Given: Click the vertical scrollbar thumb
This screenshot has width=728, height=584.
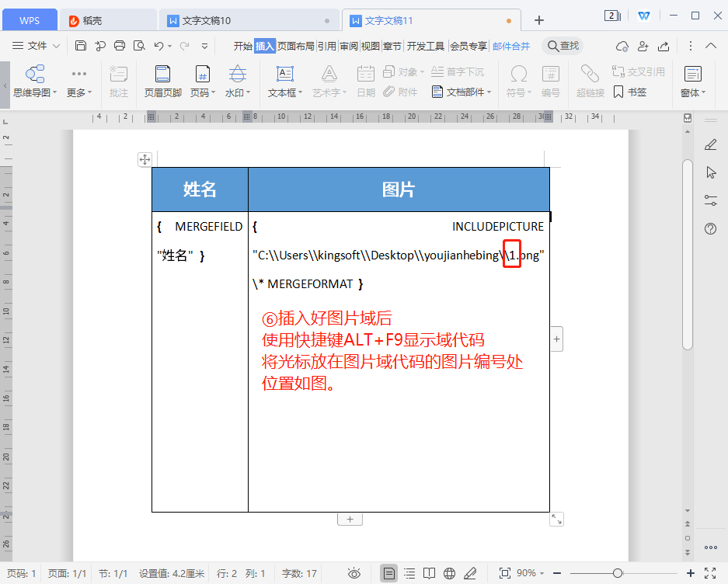Looking at the screenshot, I should (688, 255).
